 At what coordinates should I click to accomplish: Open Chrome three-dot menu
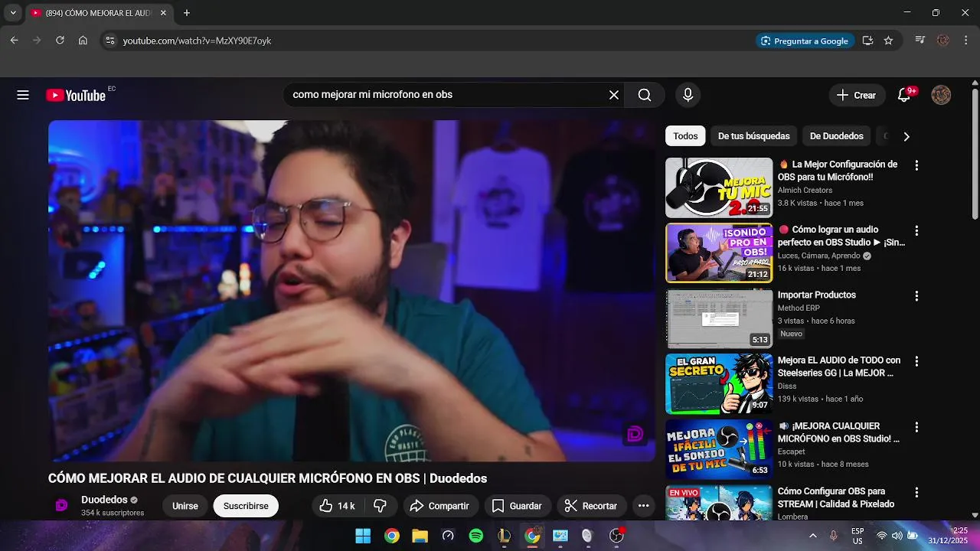(966, 41)
